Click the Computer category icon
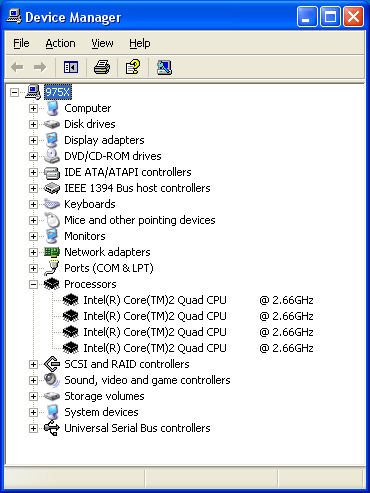 point(52,108)
